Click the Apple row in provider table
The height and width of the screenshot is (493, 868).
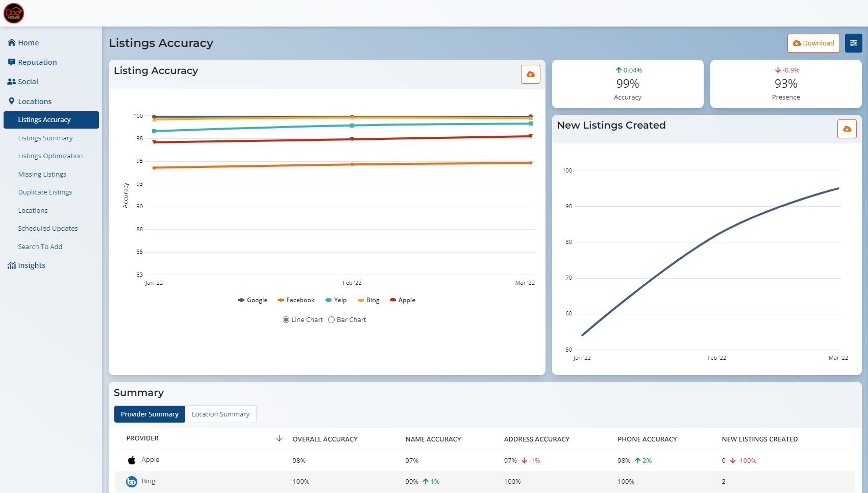pyautogui.click(x=151, y=460)
